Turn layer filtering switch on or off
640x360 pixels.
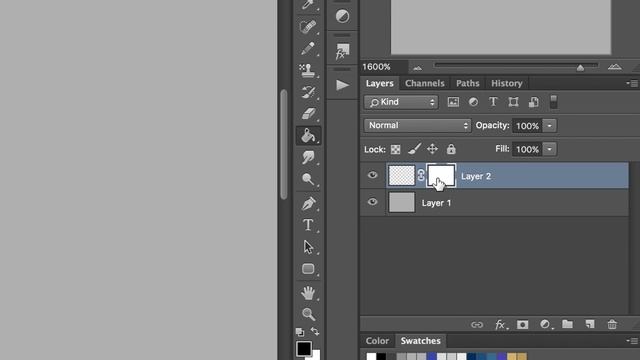553,102
